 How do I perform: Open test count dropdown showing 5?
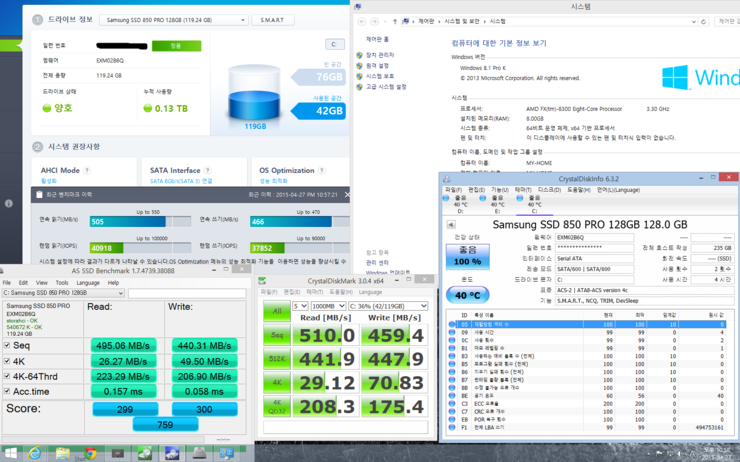tap(300, 306)
